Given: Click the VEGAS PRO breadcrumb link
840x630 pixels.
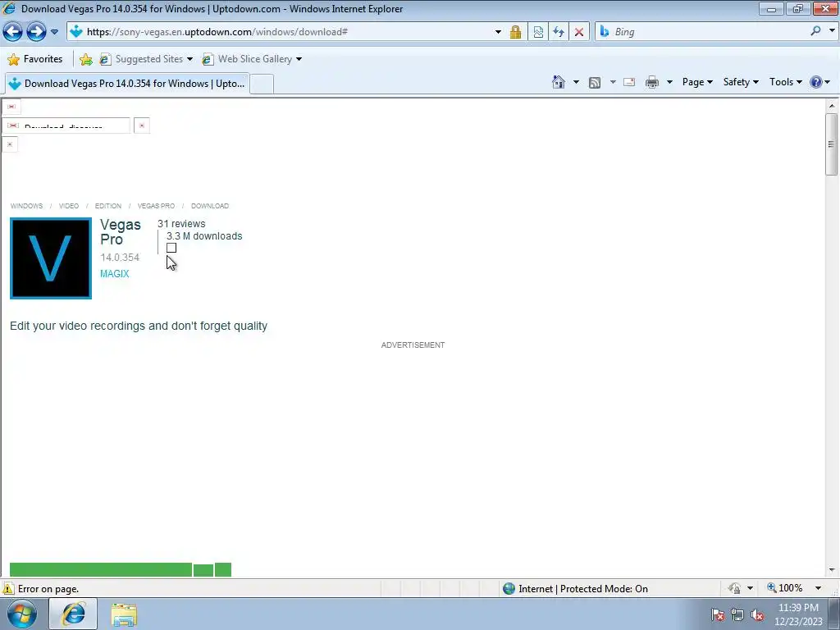Looking at the screenshot, I should coord(156,206).
